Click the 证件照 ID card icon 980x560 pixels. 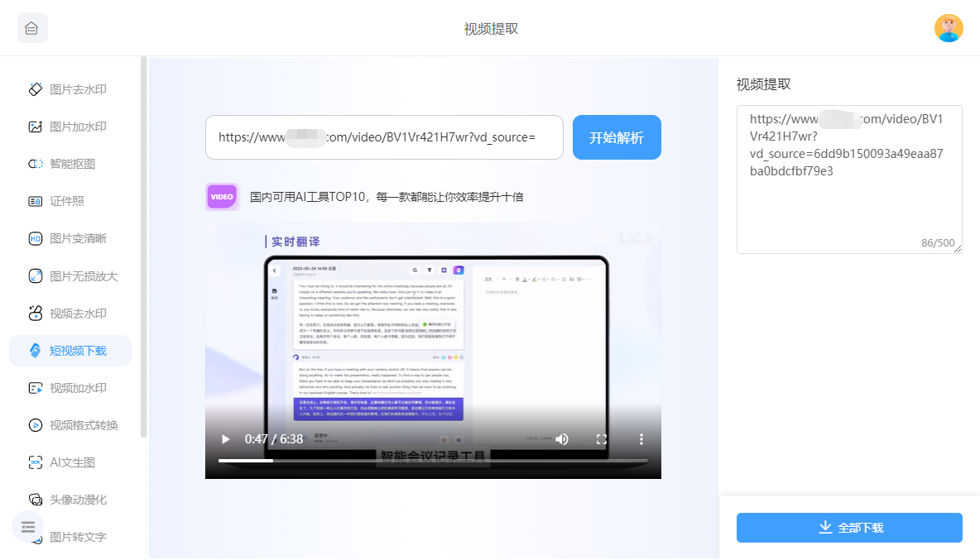36,201
